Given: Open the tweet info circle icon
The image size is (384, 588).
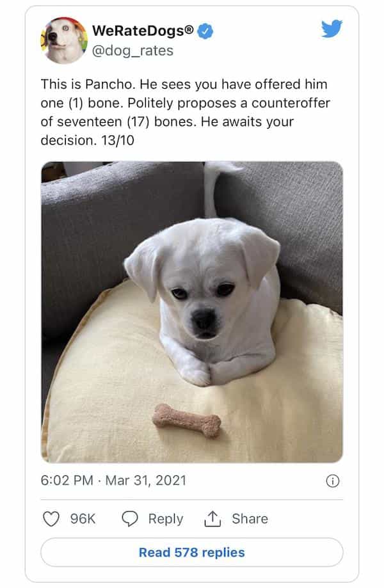Looking at the screenshot, I should point(333,481).
